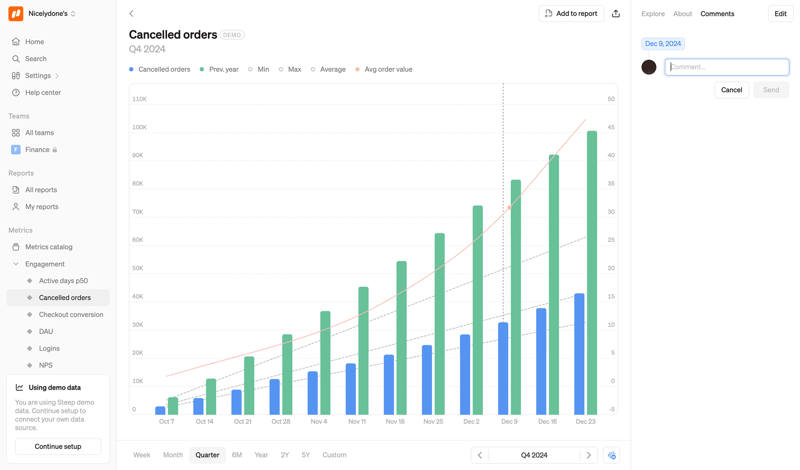The image size is (800, 470).
Task: Open Metrics catalog in the sidebar
Action: click(48, 247)
